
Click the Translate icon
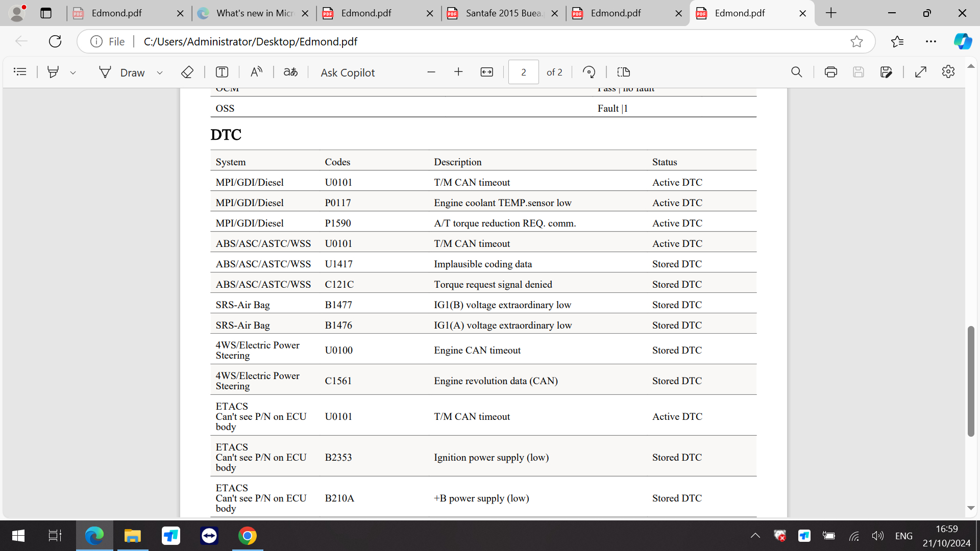290,72
